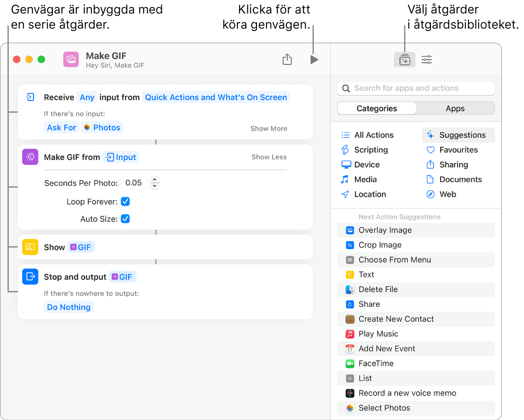
Task: Switch to the Categories tab
Action: point(377,108)
